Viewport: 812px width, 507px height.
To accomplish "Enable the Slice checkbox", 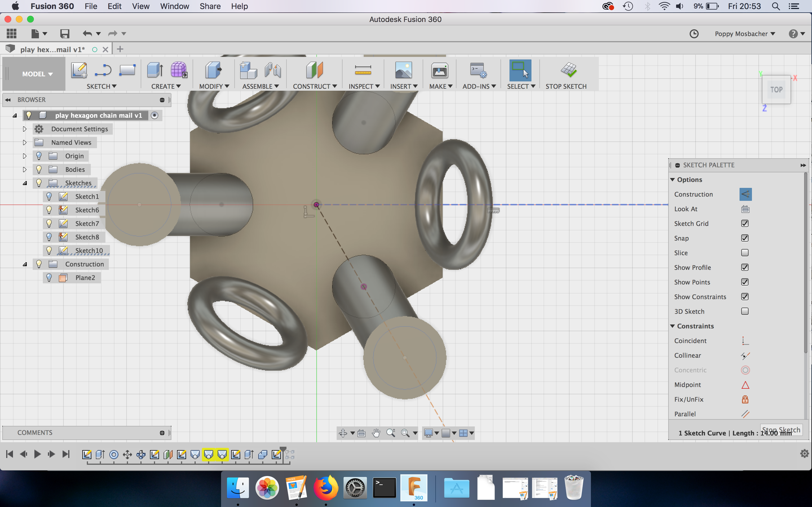I will pyautogui.click(x=745, y=253).
